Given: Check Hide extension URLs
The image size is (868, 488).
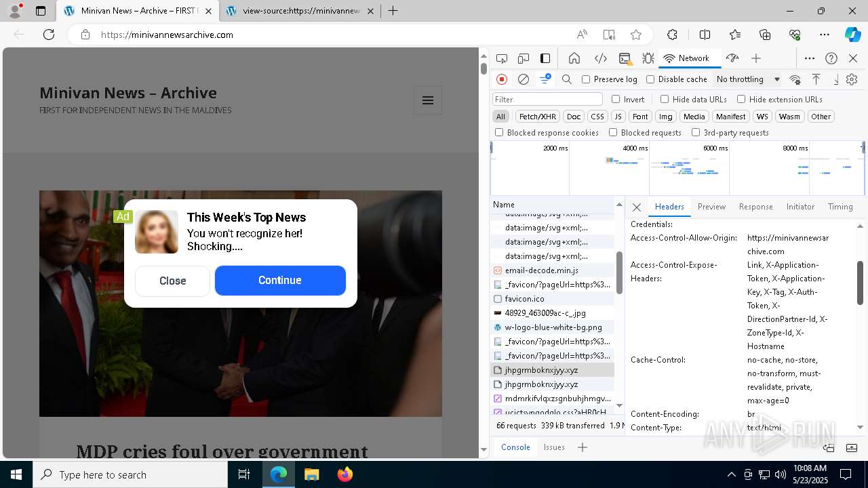Looking at the screenshot, I should [x=741, y=99].
